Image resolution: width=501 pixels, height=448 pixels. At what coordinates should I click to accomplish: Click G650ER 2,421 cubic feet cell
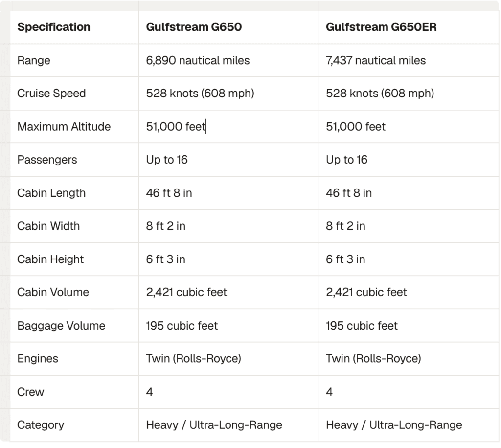coord(409,292)
